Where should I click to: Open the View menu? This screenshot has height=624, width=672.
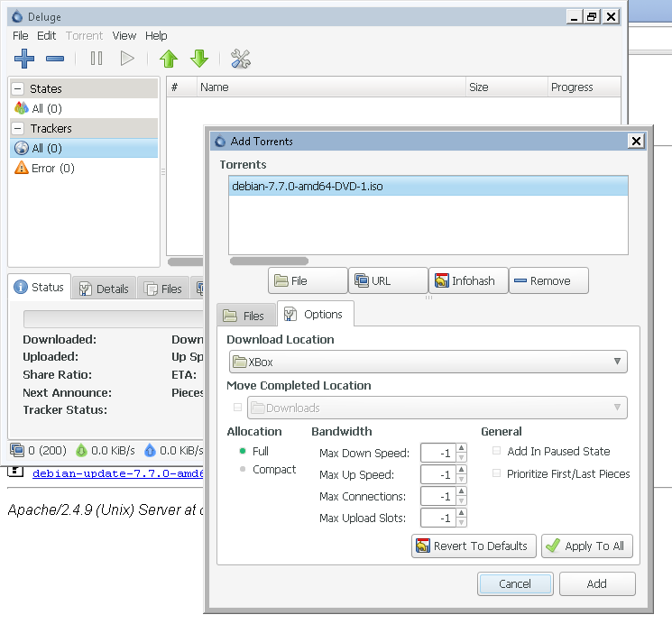pos(124,35)
